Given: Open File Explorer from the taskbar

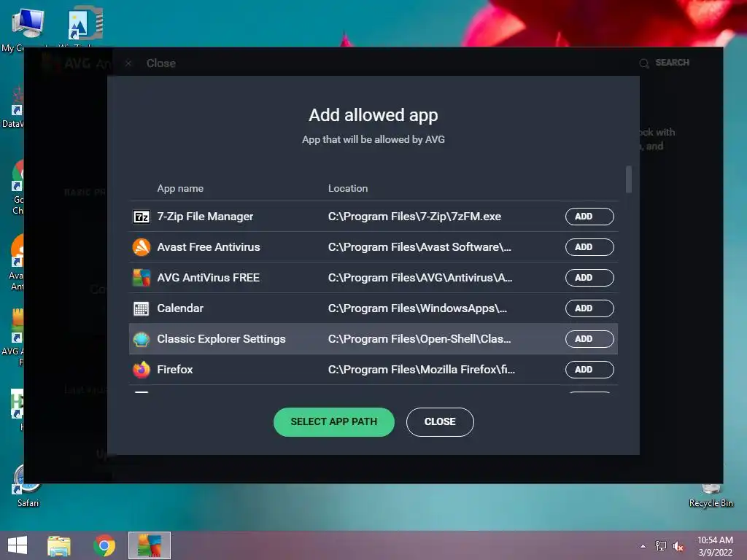Looking at the screenshot, I should pyautogui.click(x=59, y=545).
